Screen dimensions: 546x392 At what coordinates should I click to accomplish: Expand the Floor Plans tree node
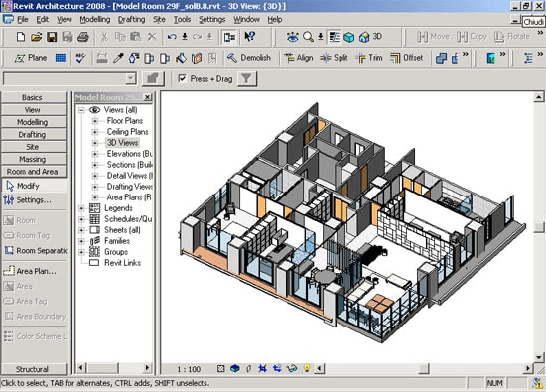click(x=94, y=121)
